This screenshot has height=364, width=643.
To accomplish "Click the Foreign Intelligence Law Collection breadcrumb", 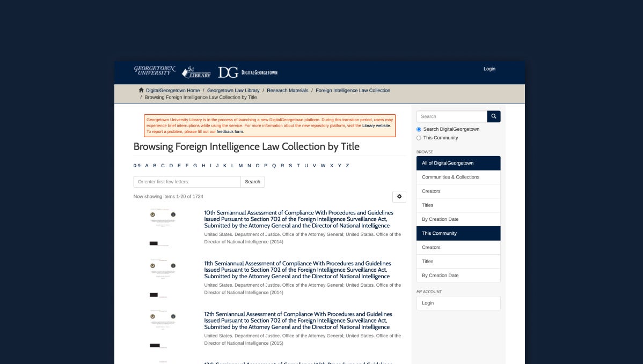I will click(x=353, y=90).
